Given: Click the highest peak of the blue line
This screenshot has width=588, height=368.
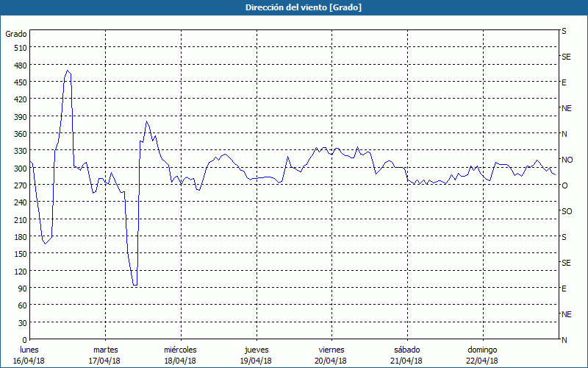Looking at the screenshot, I should click(68, 71).
